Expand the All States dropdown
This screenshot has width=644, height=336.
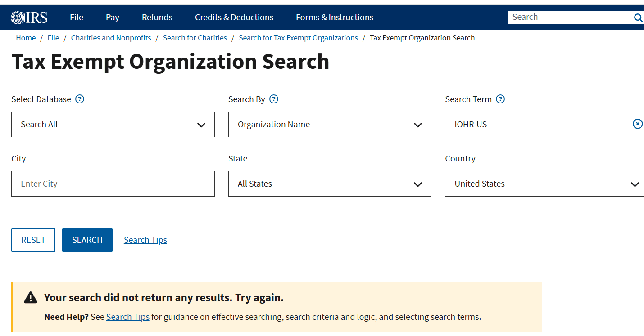(x=330, y=184)
